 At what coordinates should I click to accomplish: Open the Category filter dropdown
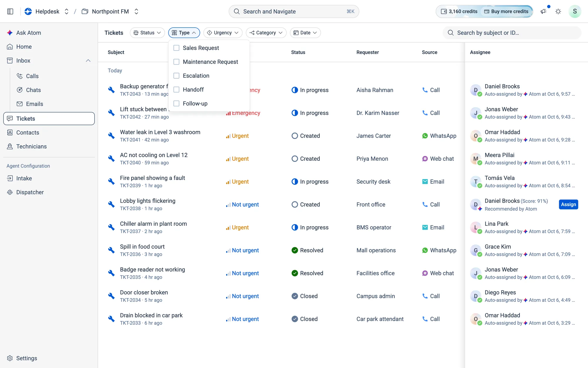(x=266, y=33)
